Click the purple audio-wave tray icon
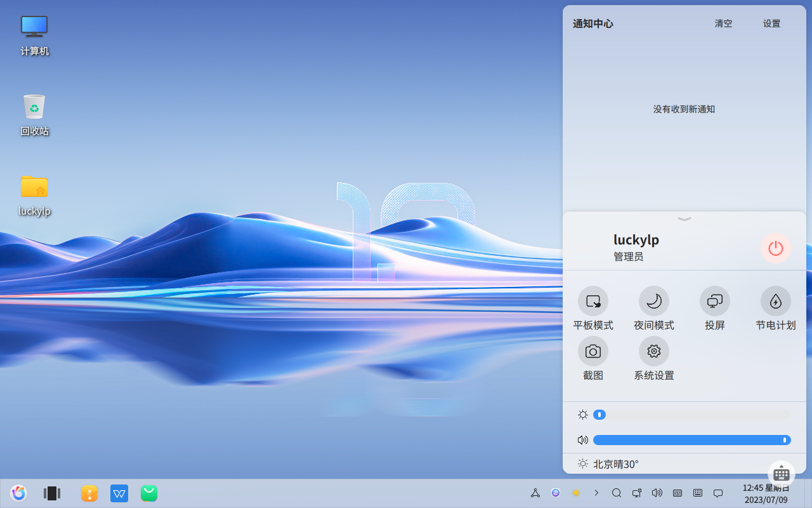The image size is (812, 508). pos(556,493)
